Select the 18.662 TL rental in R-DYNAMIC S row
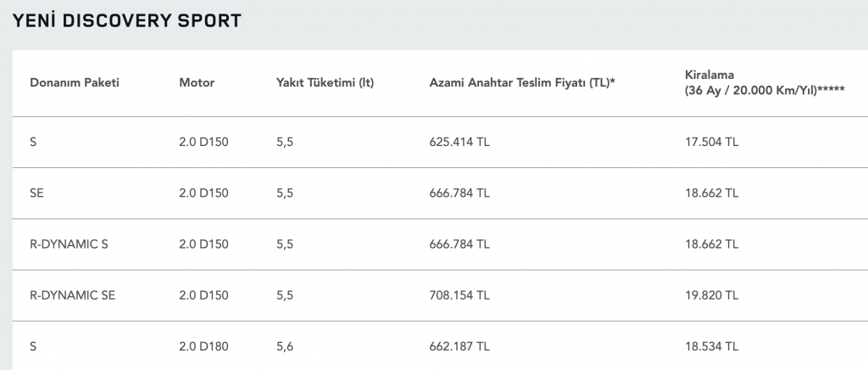The height and width of the screenshot is (370, 868). click(x=711, y=244)
